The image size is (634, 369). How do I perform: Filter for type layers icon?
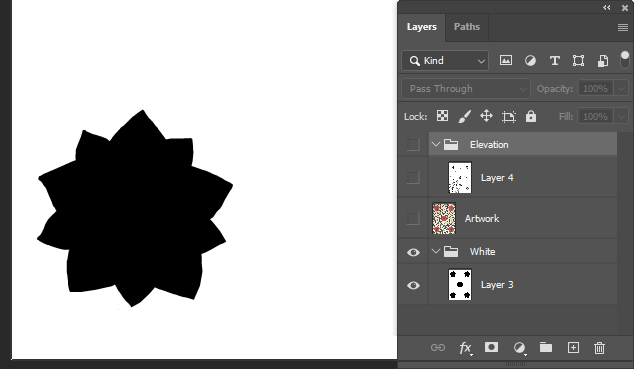554,61
